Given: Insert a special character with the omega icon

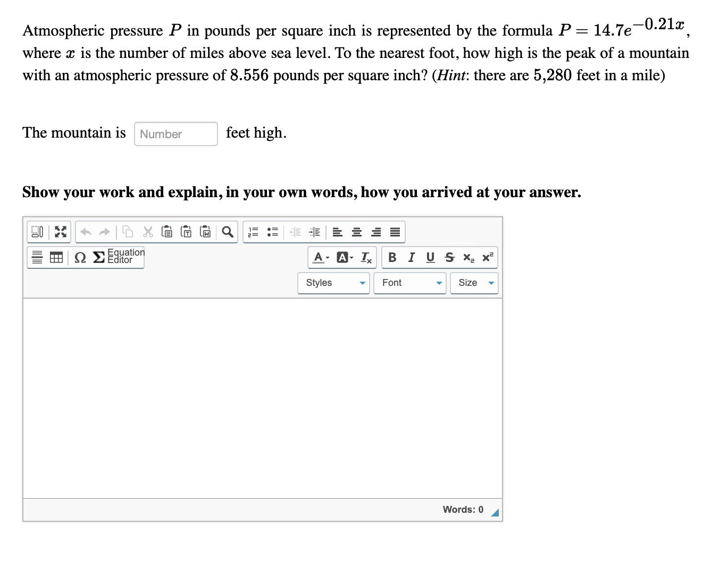Looking at the screenshot, I should 80,257.
